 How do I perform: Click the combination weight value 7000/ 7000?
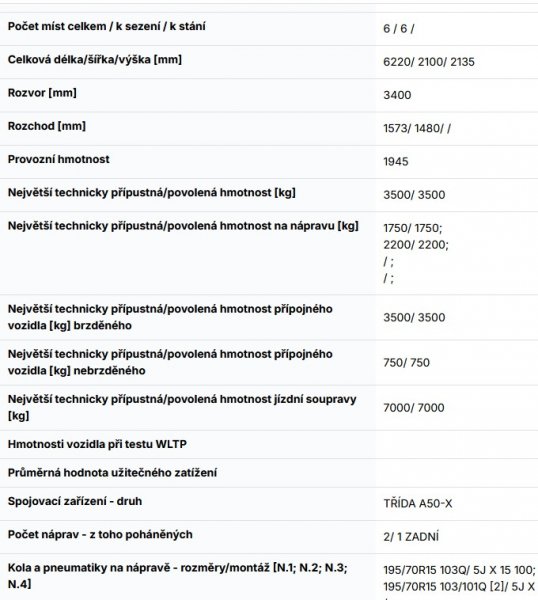pos(414,408)
